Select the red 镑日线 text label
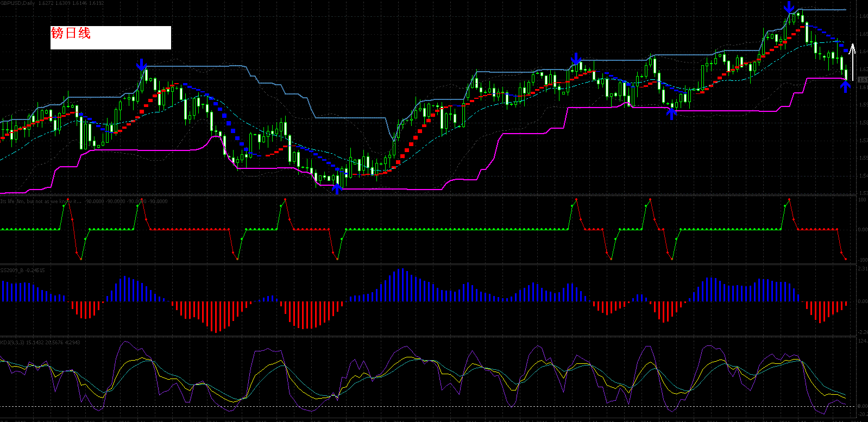This screenshot has width=868, height=422. 71,33
